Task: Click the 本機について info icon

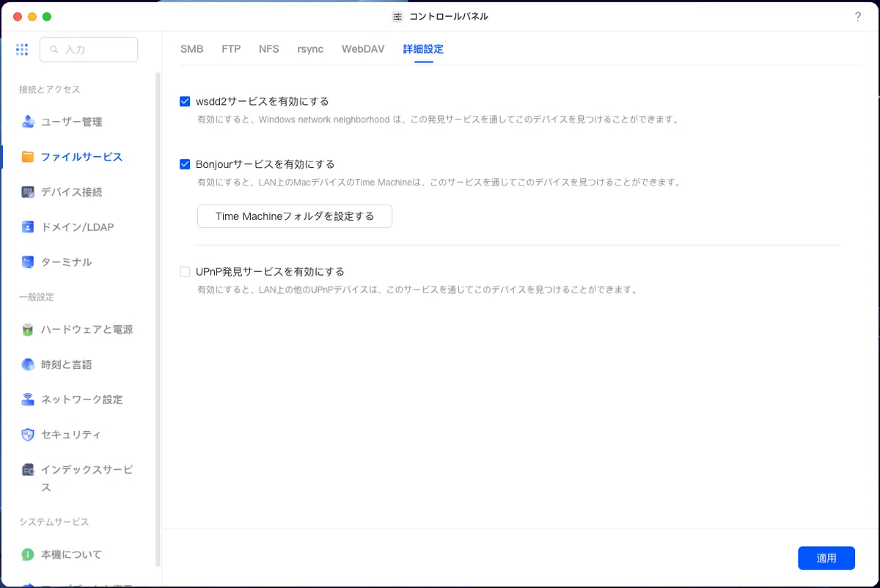Action: coord(28,554)
